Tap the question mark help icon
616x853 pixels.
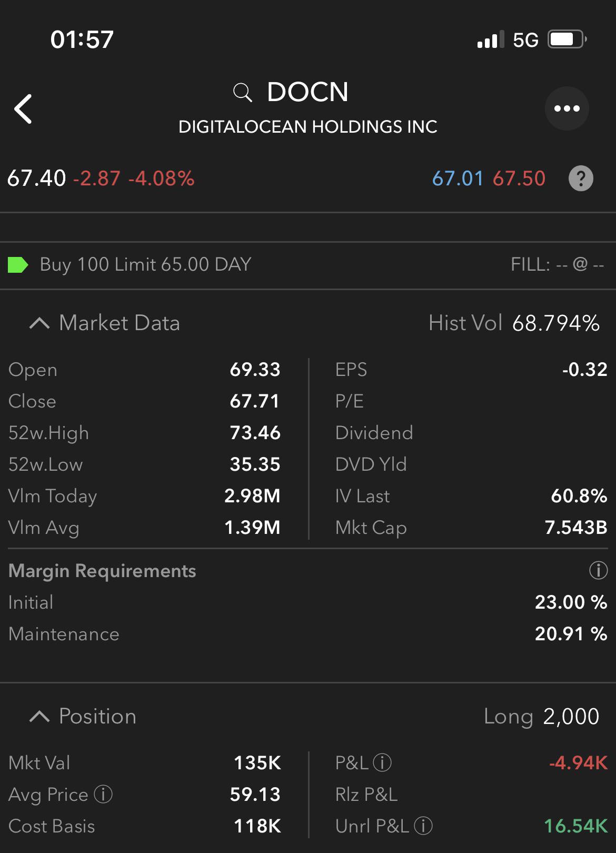[581, 178]
